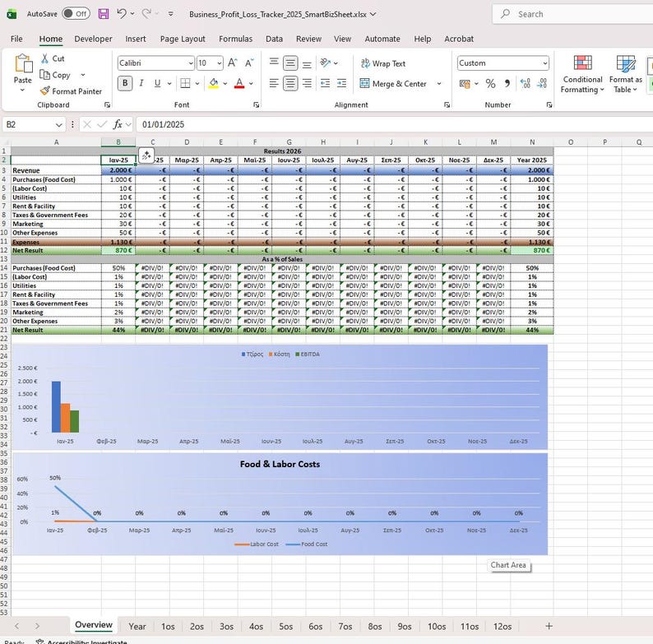Toggle Italic formatting
This screenshot has height=644, width=653.
(x=141, y=83)
